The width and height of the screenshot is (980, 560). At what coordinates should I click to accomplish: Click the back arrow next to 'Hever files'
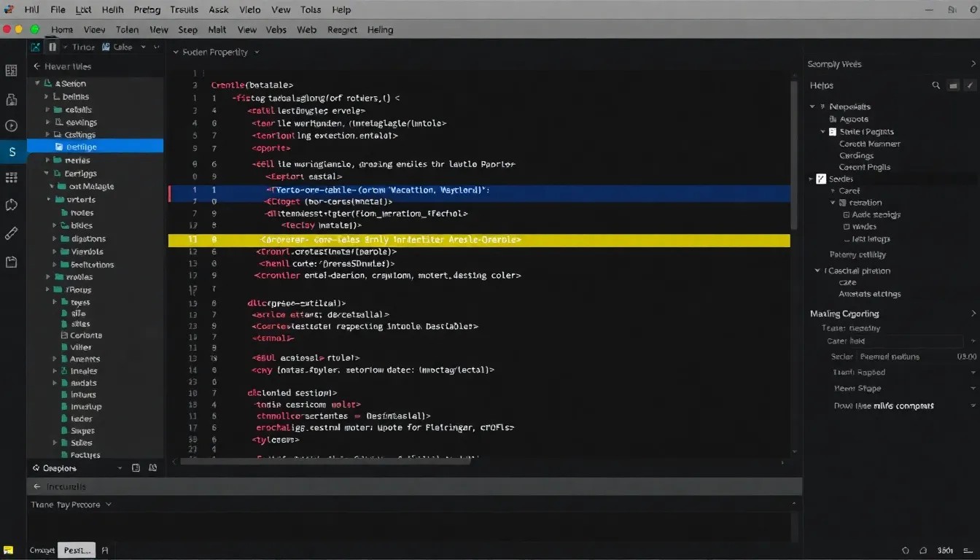[x=36, y=66]
